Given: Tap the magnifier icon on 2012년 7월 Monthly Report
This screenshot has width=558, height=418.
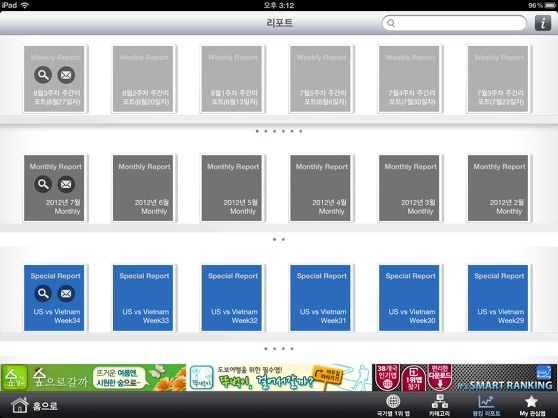Looking at the screenshot, I should point(43,184).
